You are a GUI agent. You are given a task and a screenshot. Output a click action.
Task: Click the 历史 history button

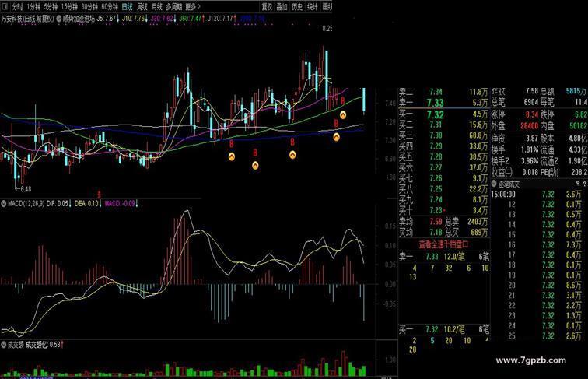[x=297, y=7]
